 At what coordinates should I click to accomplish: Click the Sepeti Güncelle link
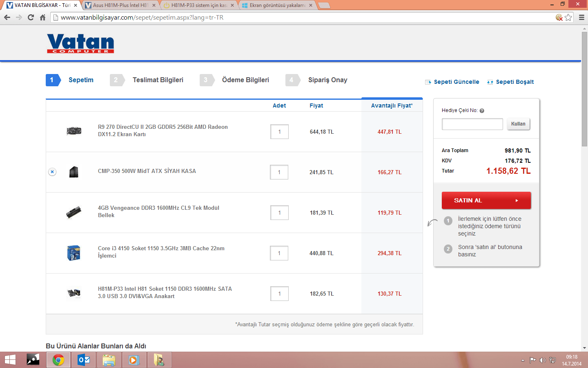click(457, 82)
